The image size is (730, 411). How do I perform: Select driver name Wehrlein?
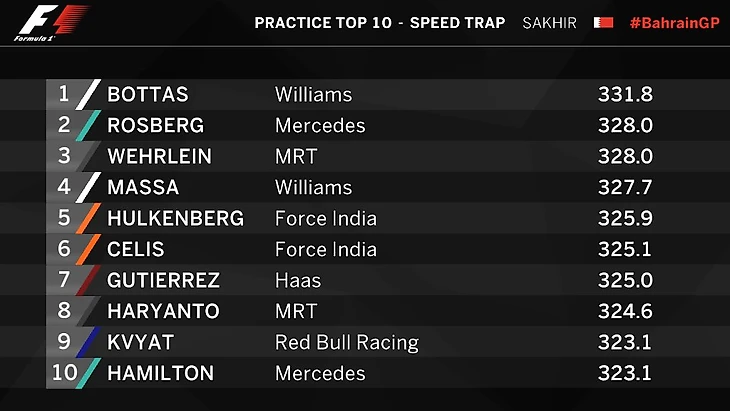point(158,157)
